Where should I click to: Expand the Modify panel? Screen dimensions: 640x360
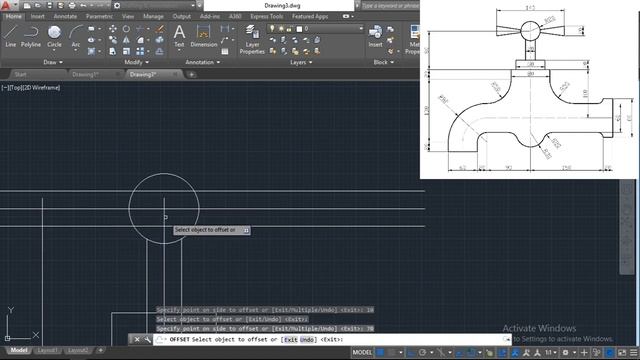coord(136,62)
